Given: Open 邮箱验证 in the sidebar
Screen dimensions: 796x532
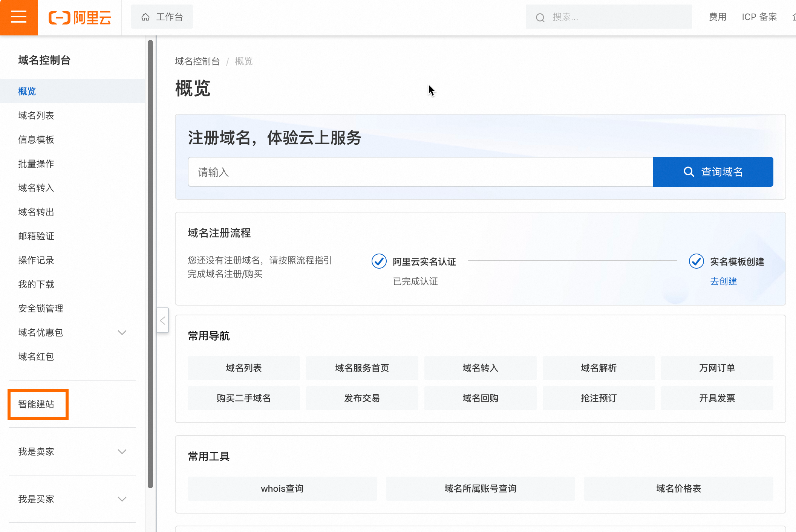Looking at the screenshot, I should (x=72, y=236).
